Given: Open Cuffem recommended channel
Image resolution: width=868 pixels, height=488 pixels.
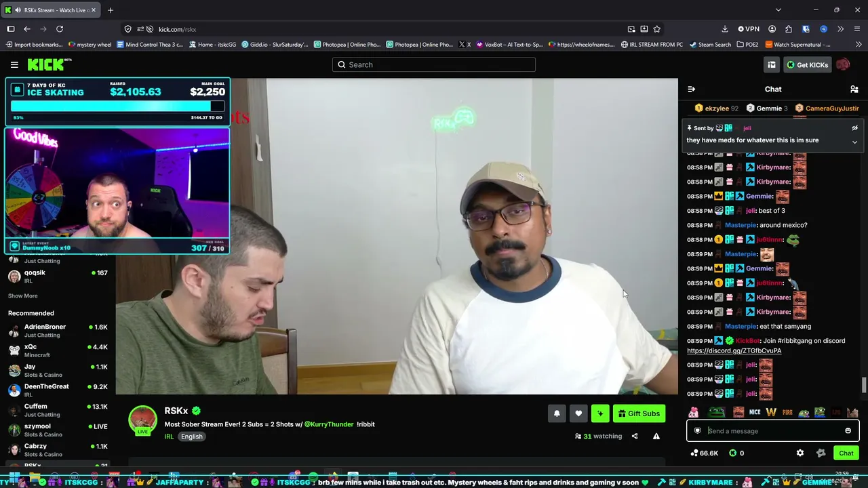Looking at the screenshot, I should pyautogui.click(x=58, y=410).
